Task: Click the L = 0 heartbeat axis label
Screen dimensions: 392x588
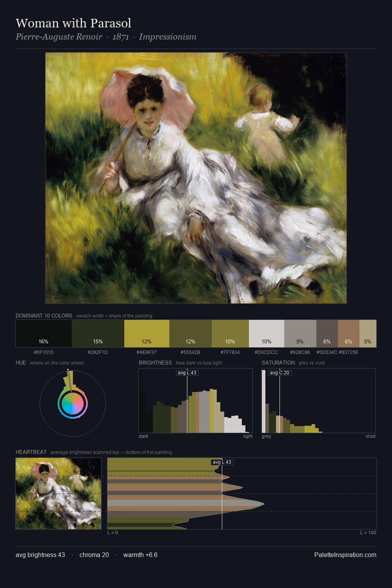Action: 113,533
